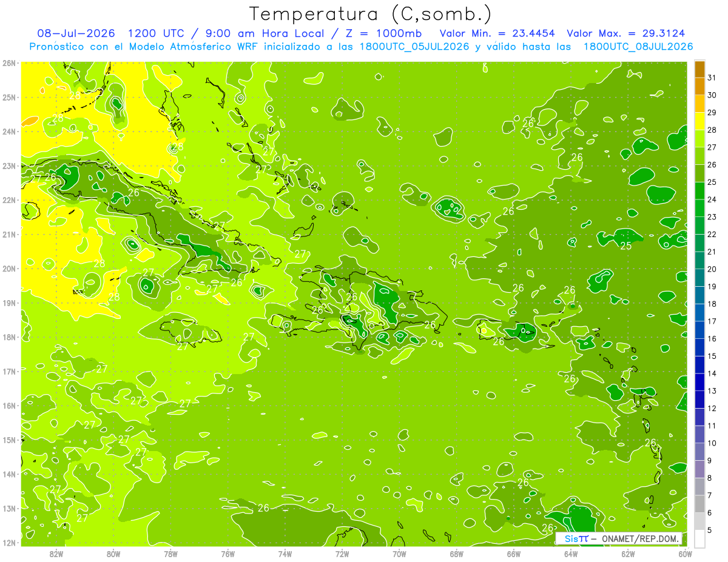Click the 'ONAMET/REP.DOM.' credit label

click(x=639, y=538)
